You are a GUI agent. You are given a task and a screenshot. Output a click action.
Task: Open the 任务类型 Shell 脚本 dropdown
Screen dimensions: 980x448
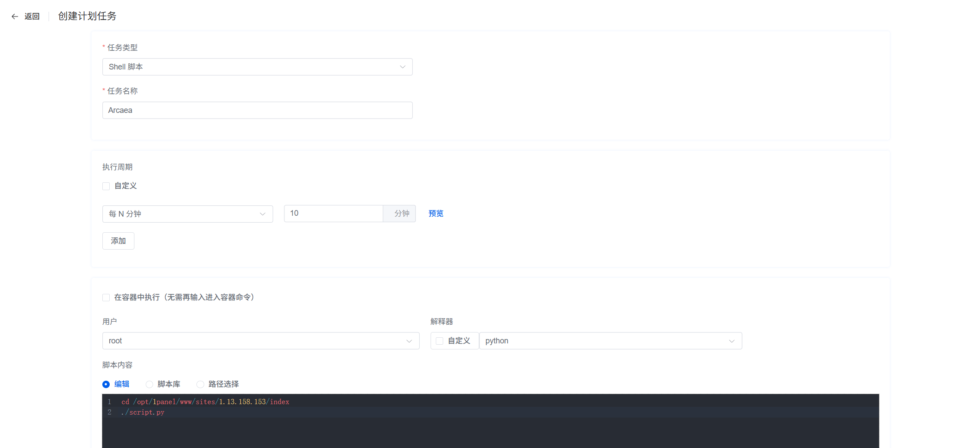pyautogui.click(x=252, y=67)
